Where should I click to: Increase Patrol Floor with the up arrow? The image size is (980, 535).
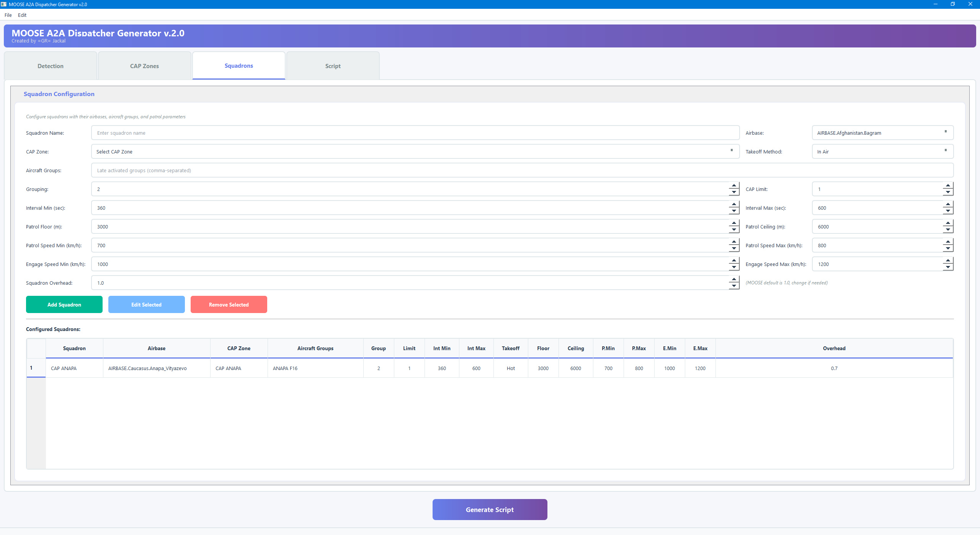733,224
